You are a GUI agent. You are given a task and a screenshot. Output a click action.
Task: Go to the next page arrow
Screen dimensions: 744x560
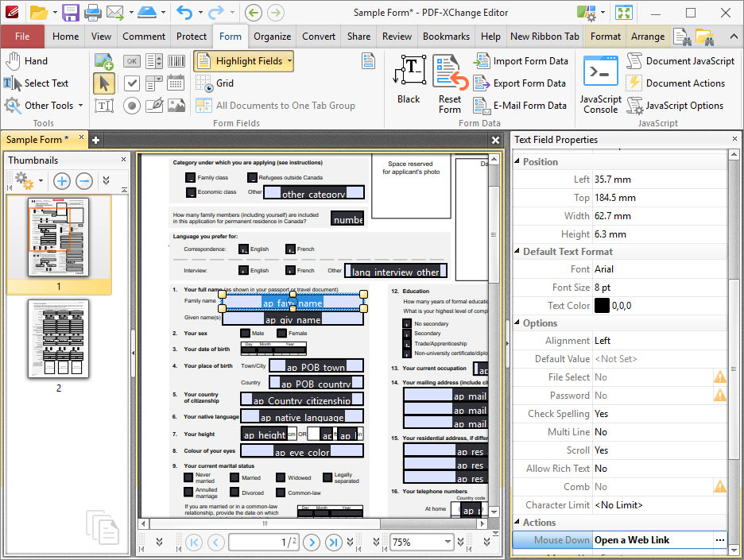pos(312,542)
